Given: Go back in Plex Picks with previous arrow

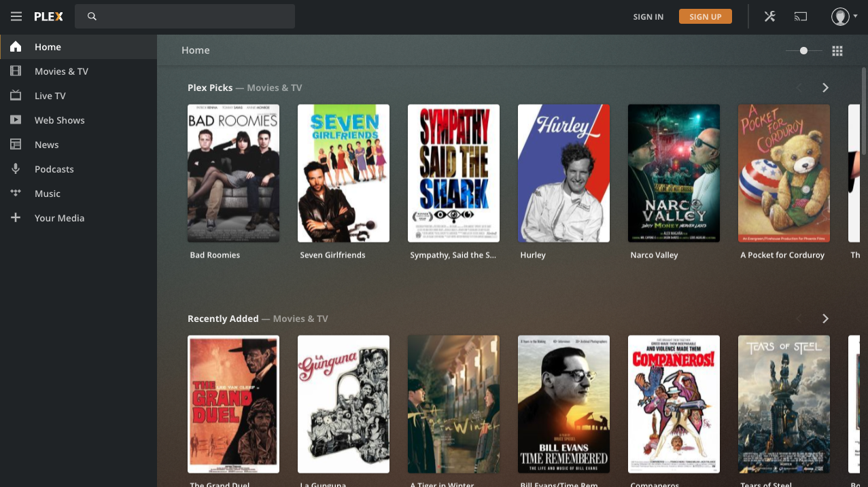Looking at the screenshot, I should (799, 88).
